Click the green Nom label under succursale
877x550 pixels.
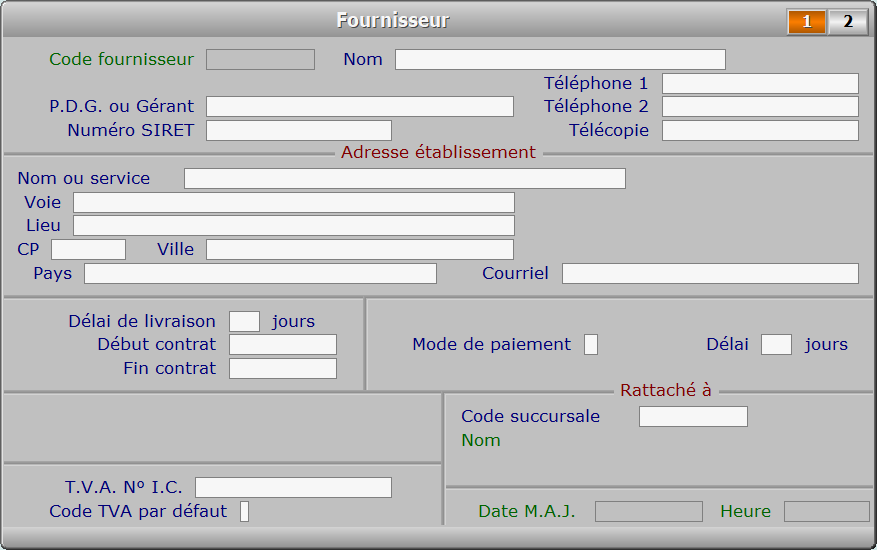pos(480,440)
